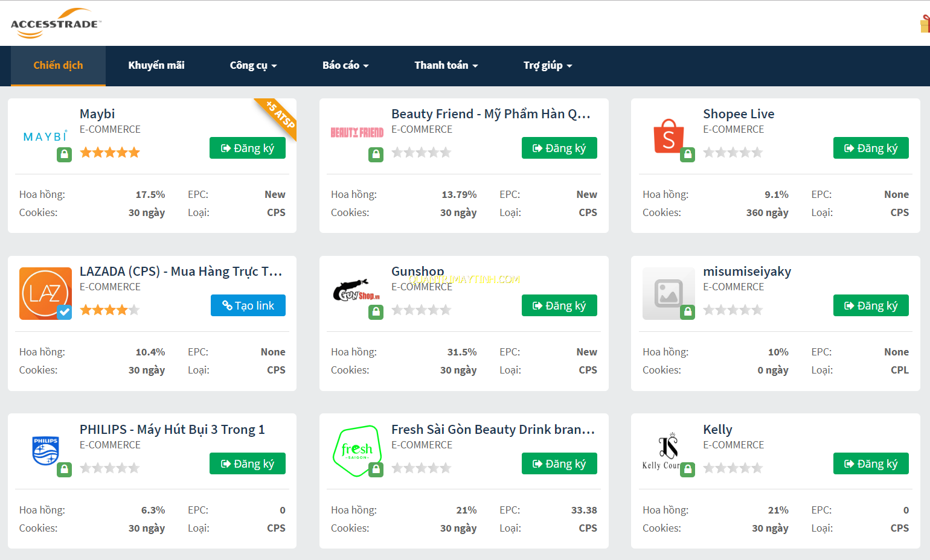Click Đăng ký for Fresh Sài Gòn
The height and width of the screenshot is (560, 930).
tap(559, 463)
